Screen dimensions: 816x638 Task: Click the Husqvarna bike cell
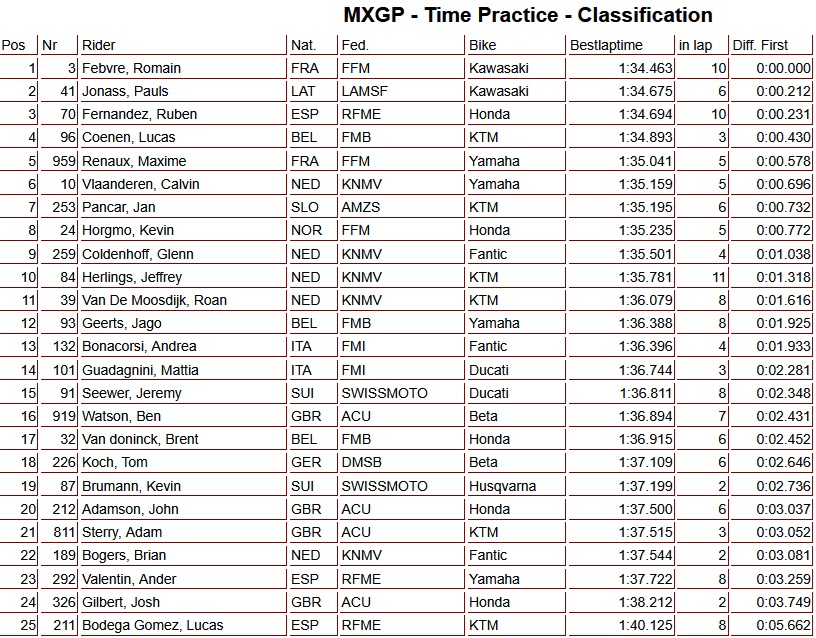(502, 486)
